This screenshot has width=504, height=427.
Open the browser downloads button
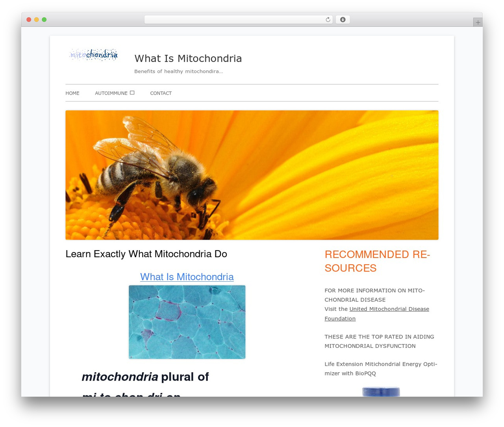(343, 20)
